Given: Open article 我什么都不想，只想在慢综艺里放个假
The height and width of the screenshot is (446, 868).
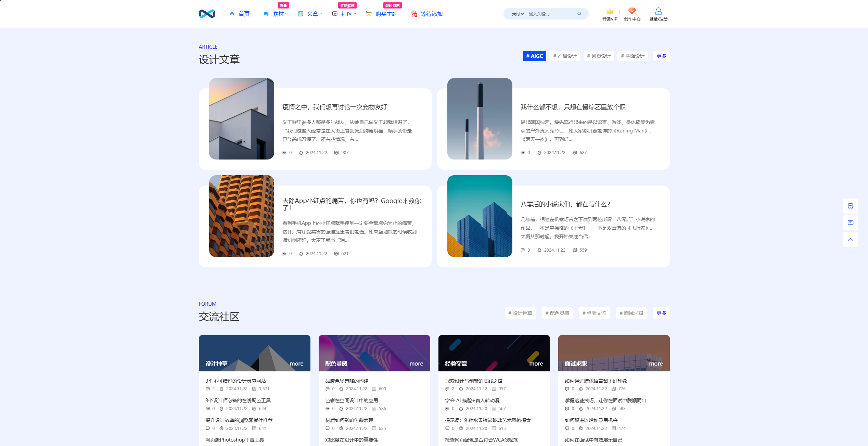Looking at the screenshot, I should pos(573,107).
